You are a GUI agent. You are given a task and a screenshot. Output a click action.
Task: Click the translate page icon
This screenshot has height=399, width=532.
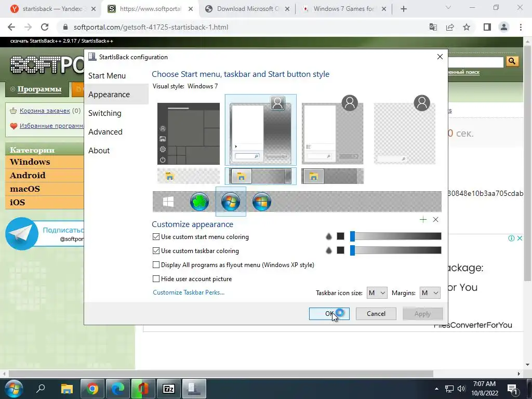(x=433, y=27)
